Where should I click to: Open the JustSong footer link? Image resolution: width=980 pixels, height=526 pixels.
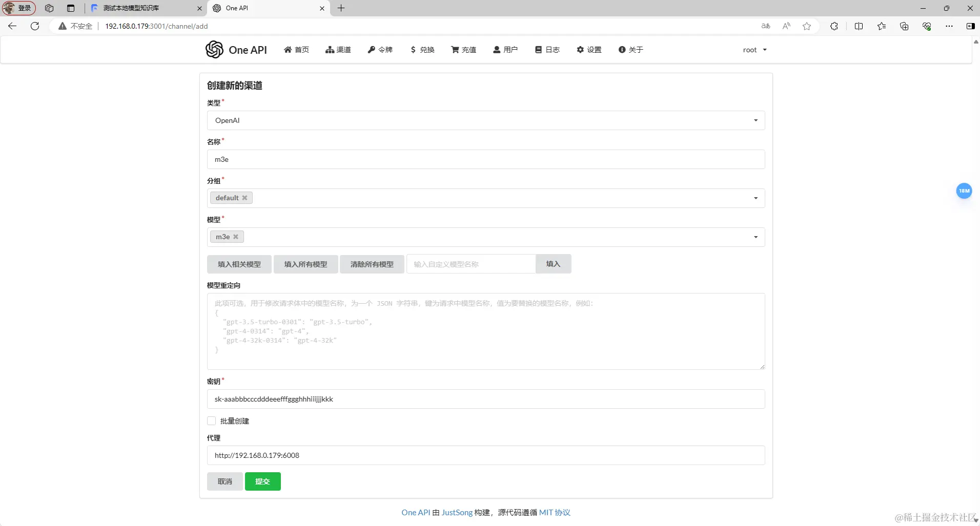[x=457, y=513]
